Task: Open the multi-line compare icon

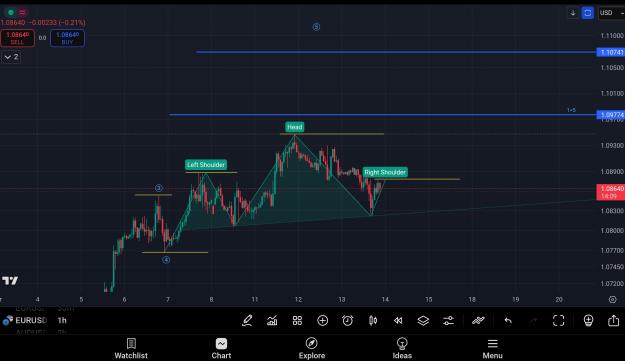Action: click(478, 320)
